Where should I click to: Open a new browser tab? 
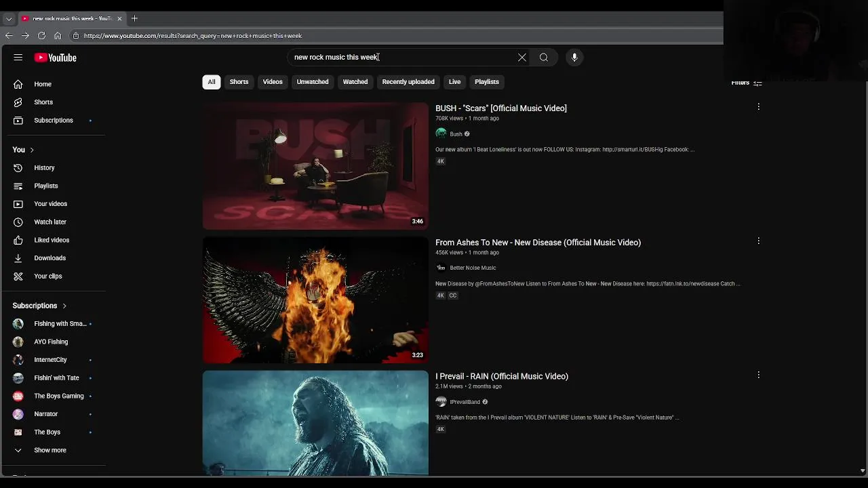tap(134, 18)
